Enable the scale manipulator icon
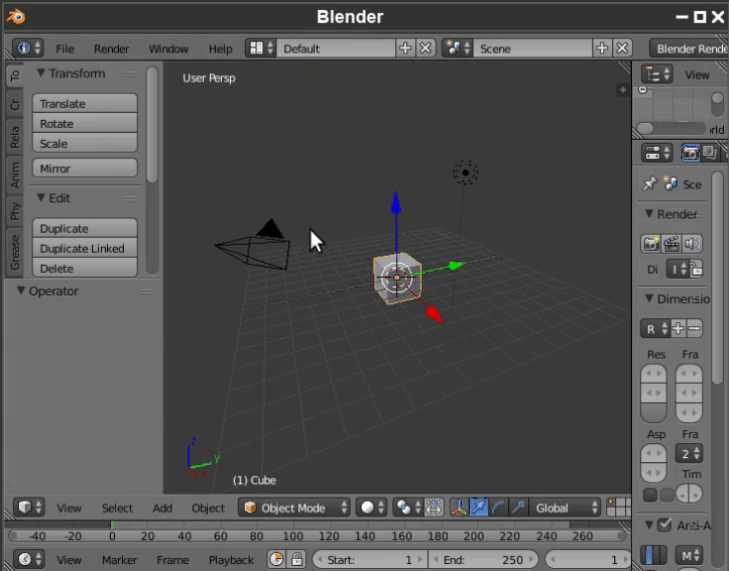 point(518,507)
